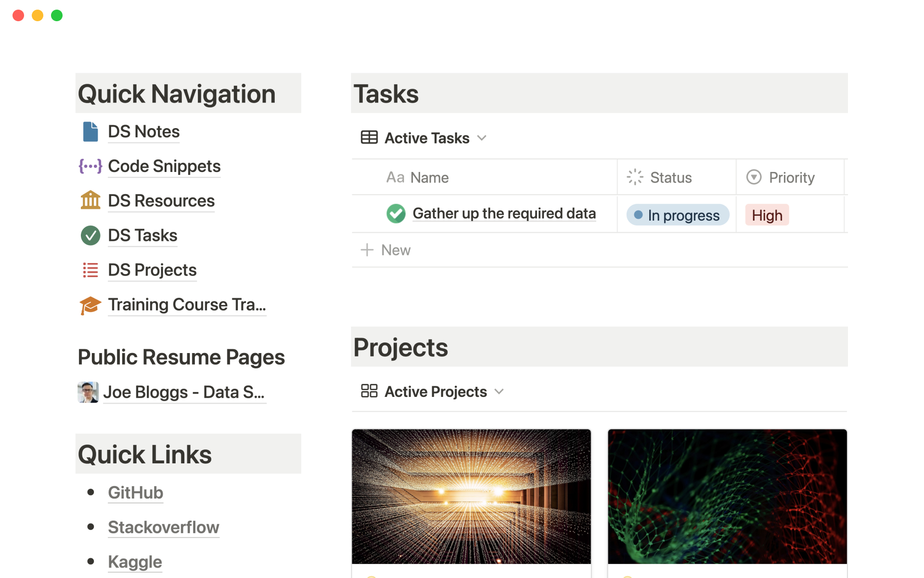Open the In progress status selector

pyautogui.click(x=677, y=215)
